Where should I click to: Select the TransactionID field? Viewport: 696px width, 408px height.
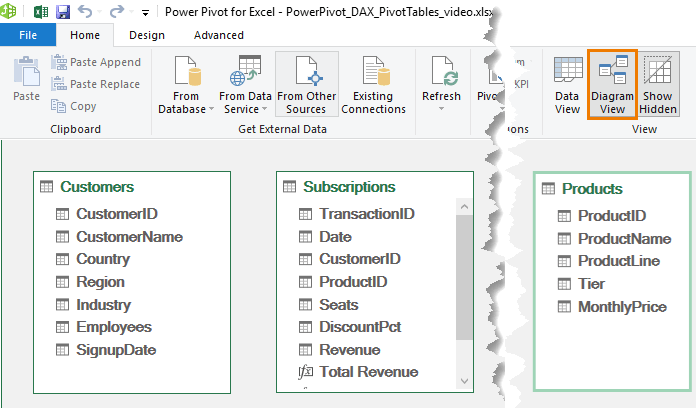tap(367, 214)
